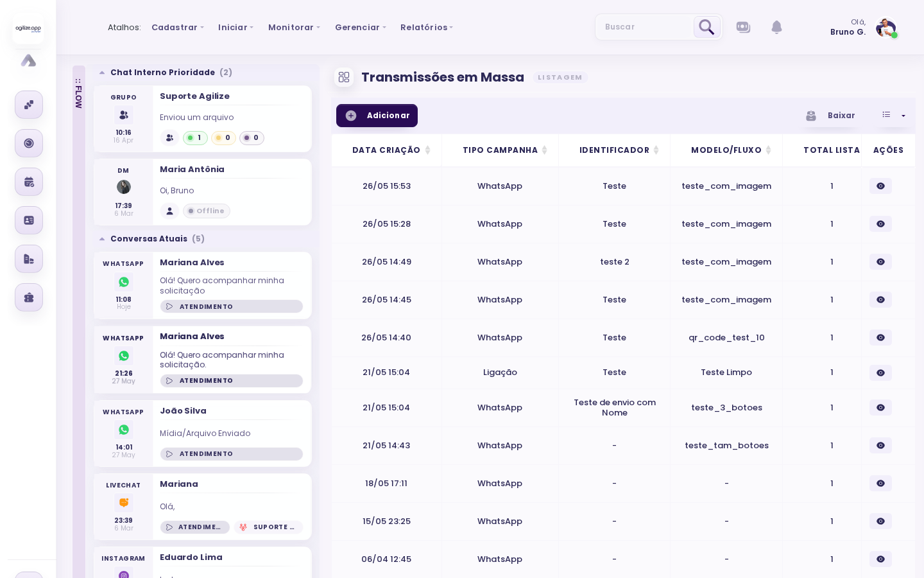Click the Atendimento tag on the 11:08 Mariana Alves chat
This screenshot has width=924, height=578.
pos(232,307)
